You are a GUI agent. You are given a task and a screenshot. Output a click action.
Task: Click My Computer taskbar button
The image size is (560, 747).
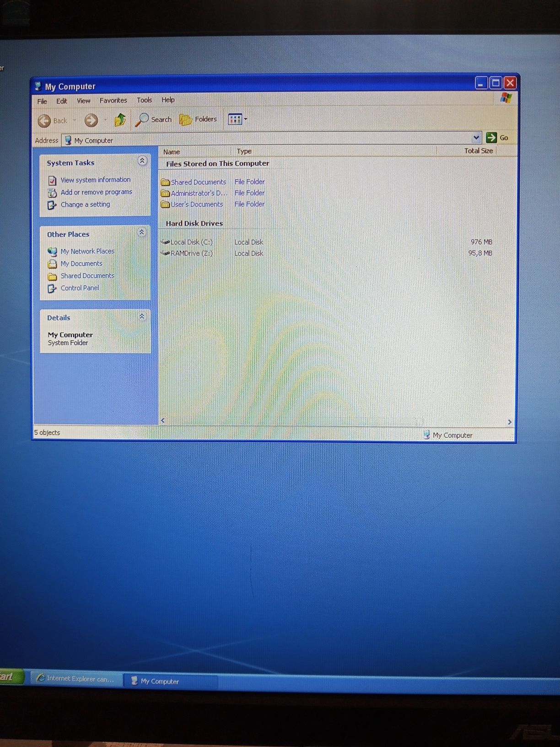pos(171,681)
